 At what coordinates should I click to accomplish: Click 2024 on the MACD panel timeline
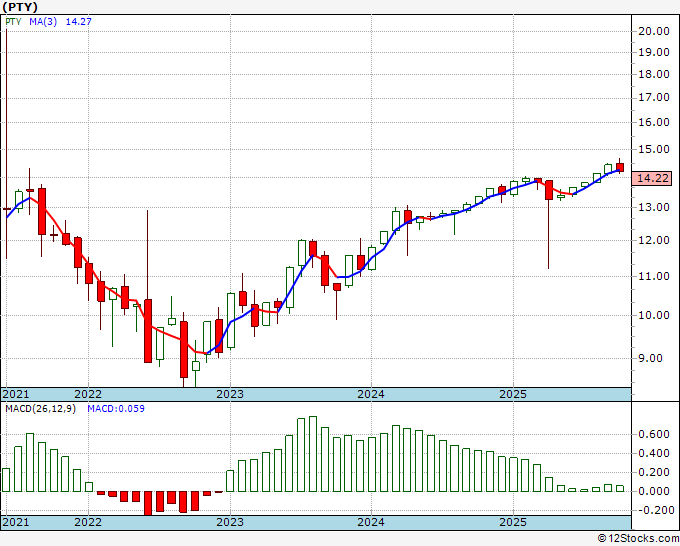pos(371,522)
